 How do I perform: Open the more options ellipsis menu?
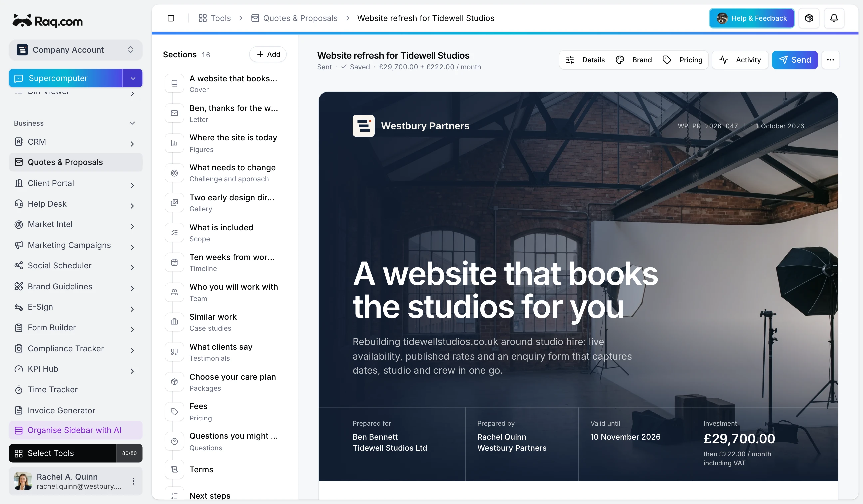tap(830, 60)
